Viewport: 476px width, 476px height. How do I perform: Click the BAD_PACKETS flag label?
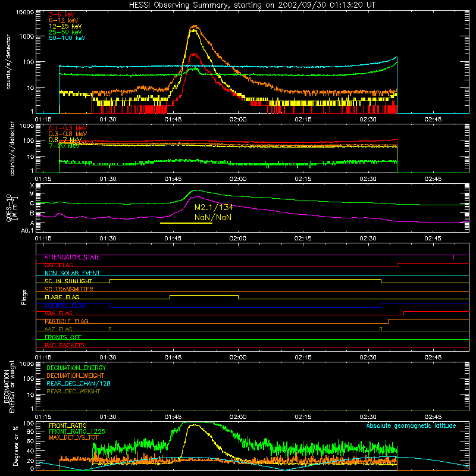[65, 345]
